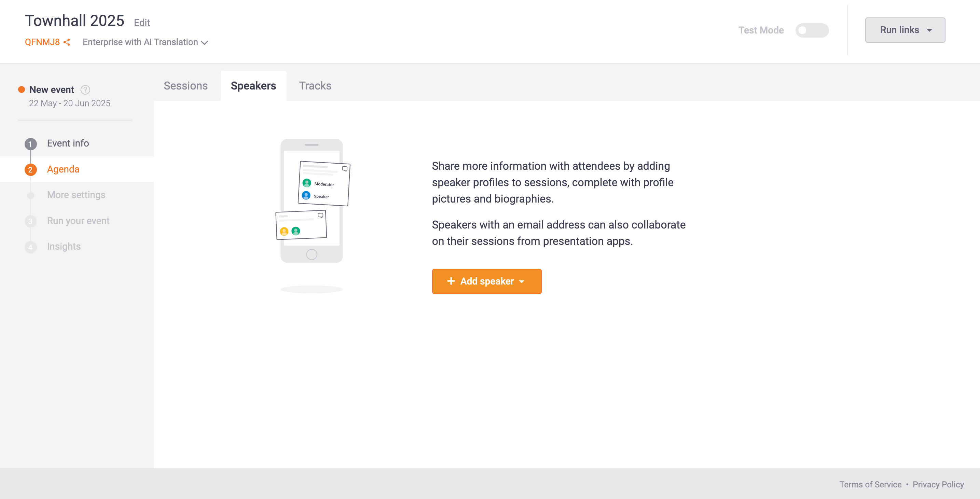The height and width of the screenshot is (499, 980).
Task: Open Terms of Service link
Action: pyautogui.click(x=870, y=485)
